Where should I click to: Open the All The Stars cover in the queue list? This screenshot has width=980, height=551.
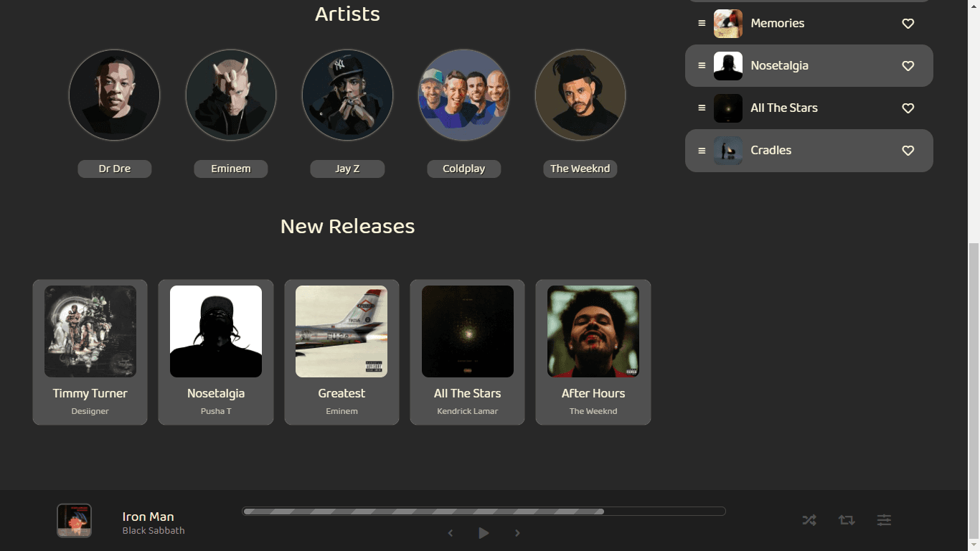pyautogui.click(x=728, y=108)
